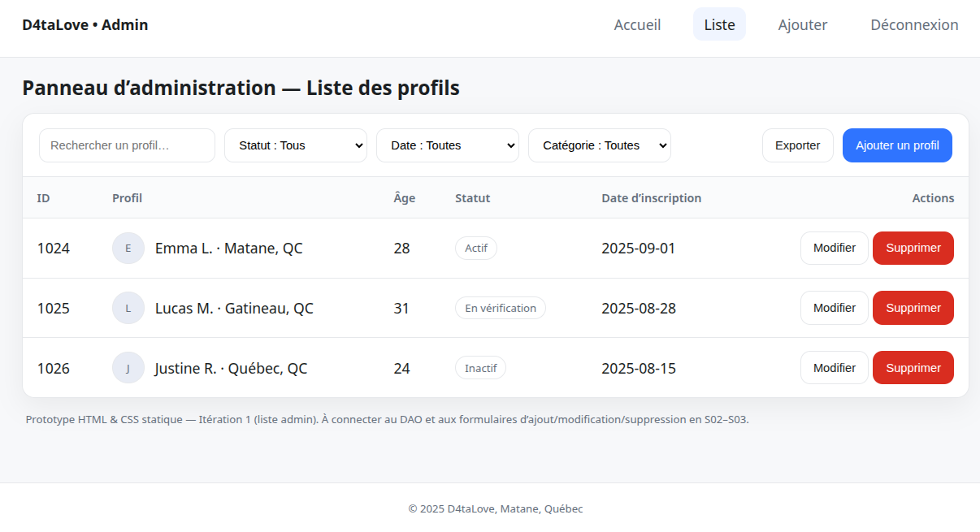
Task: Remove profile 1026 using Supprimer
Action: click(x=913, y=368)
